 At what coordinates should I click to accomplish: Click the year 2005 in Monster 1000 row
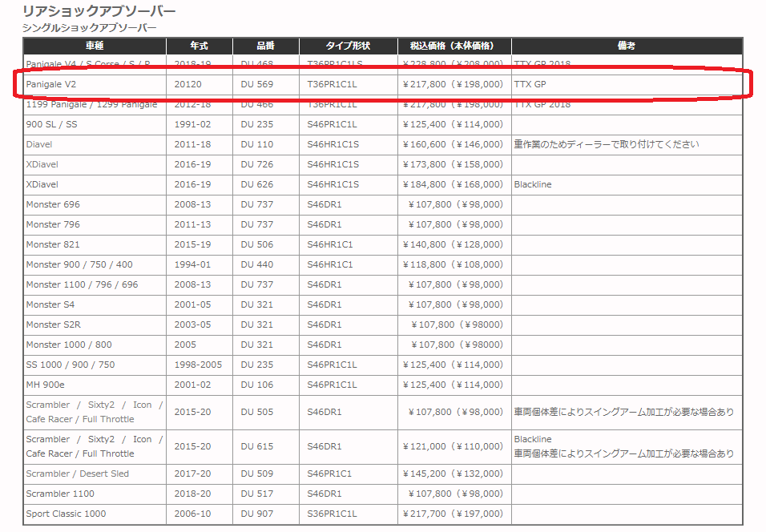click(185, 345)
